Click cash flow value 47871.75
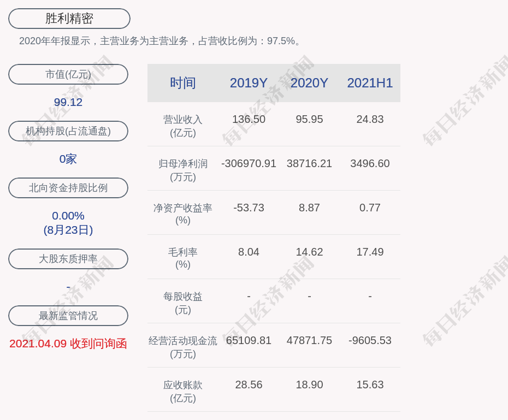This screenshot has height=420, width=508. pos(309,340)
